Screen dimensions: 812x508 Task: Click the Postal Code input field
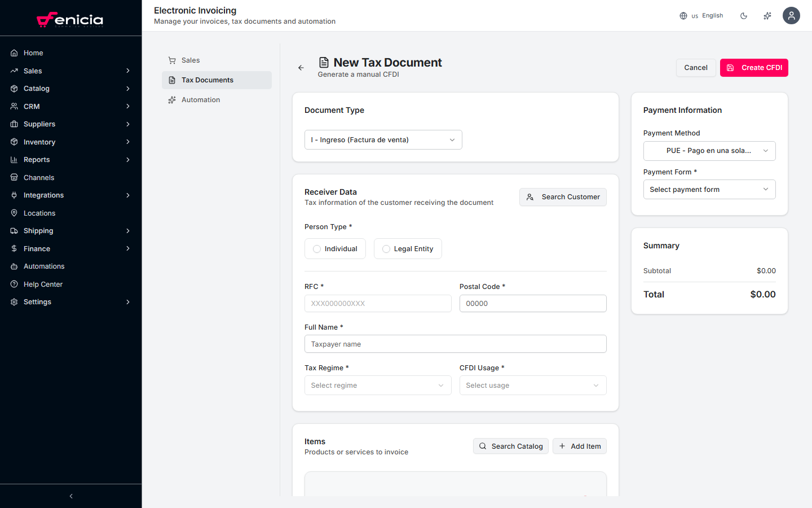point(532,303)
